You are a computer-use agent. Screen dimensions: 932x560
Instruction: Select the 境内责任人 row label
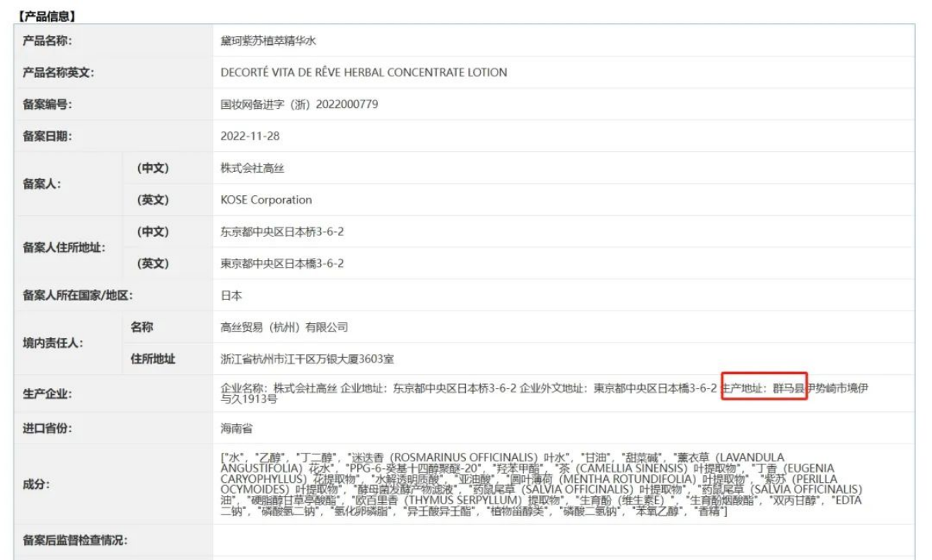(x=52, y=342)
